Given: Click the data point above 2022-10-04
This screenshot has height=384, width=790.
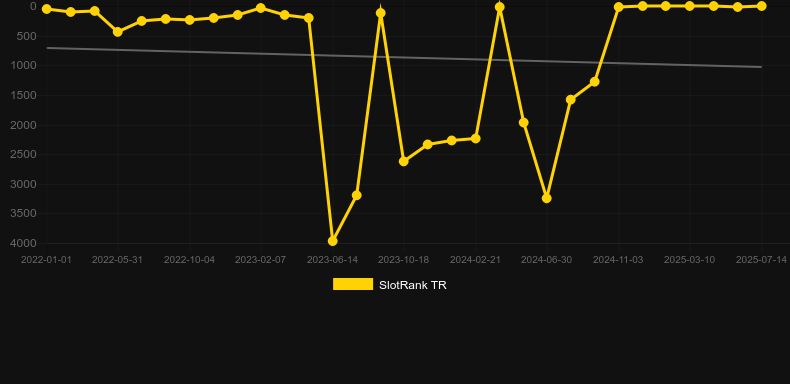Looking at the screenshot, I should click(x=190, y=20).
